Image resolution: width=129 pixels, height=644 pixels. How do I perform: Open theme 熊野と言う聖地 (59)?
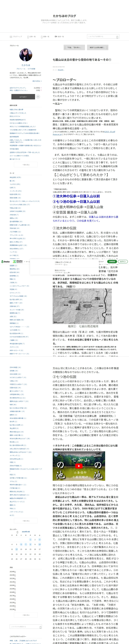click(x=17, y=320)
